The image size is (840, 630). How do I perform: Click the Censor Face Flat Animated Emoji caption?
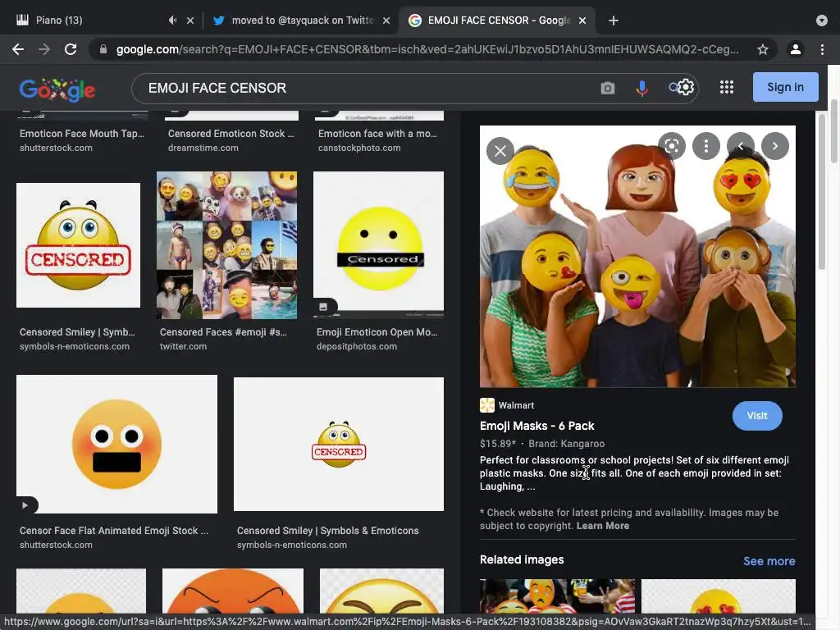coord(114,531)
